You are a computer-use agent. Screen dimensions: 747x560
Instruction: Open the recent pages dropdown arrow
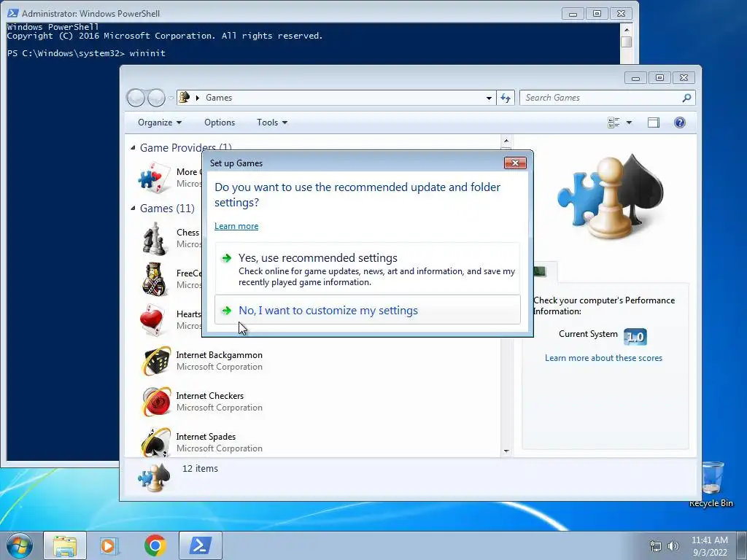(171, 98)
